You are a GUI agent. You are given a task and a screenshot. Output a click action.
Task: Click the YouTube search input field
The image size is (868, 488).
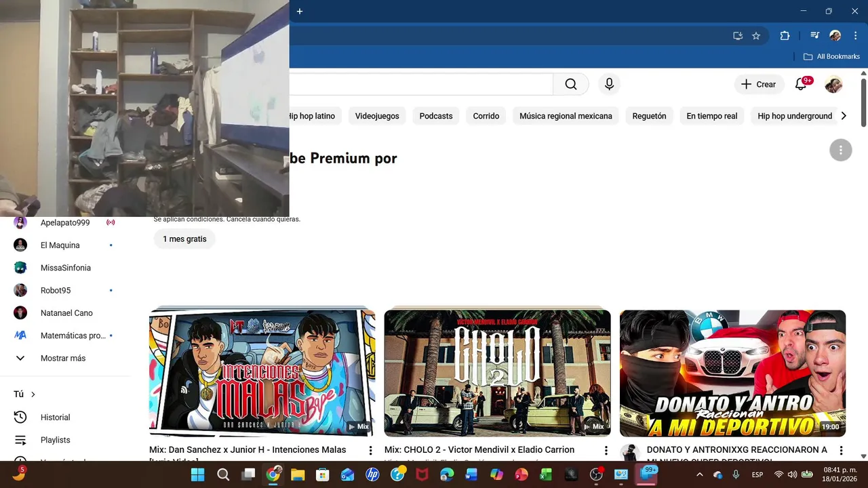(x=421, y=84)
